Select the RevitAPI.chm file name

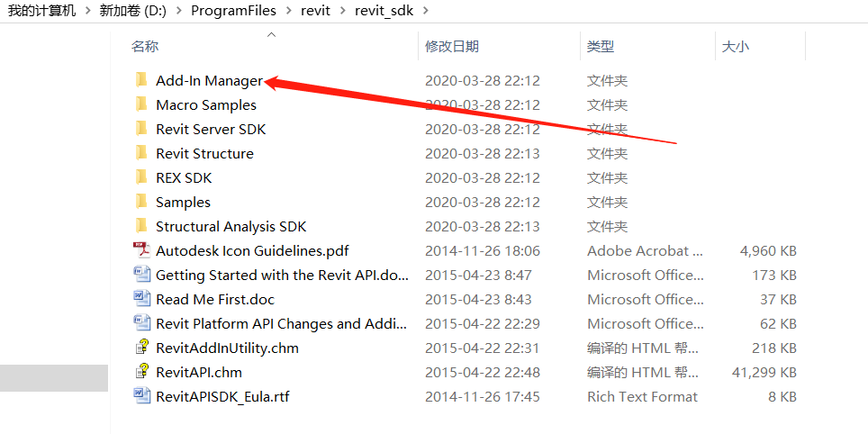pyautogui.click(x=199, y=373)
